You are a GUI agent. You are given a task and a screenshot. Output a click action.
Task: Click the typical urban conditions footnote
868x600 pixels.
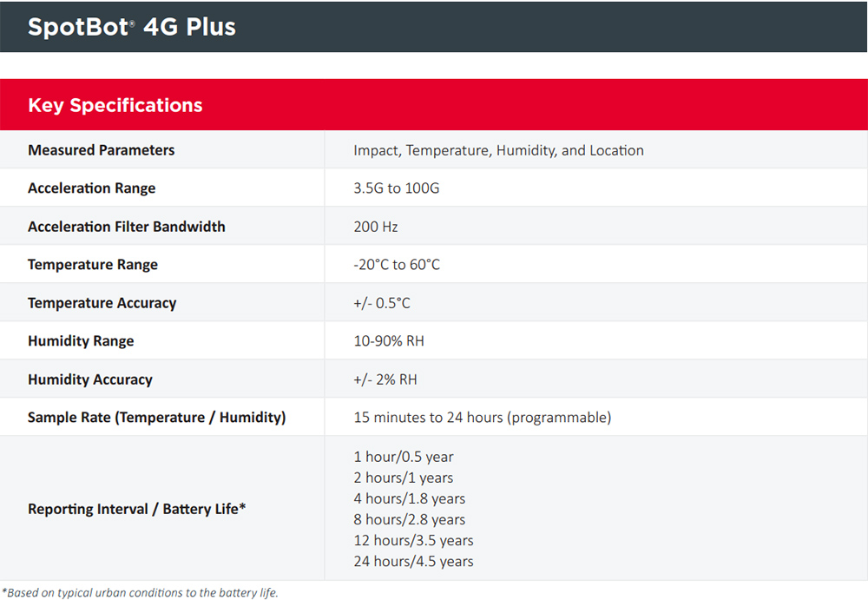coord(140,593)
